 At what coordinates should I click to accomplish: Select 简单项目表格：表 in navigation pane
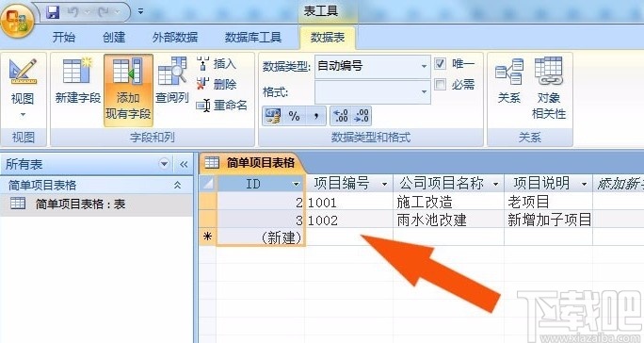point(97,204)
